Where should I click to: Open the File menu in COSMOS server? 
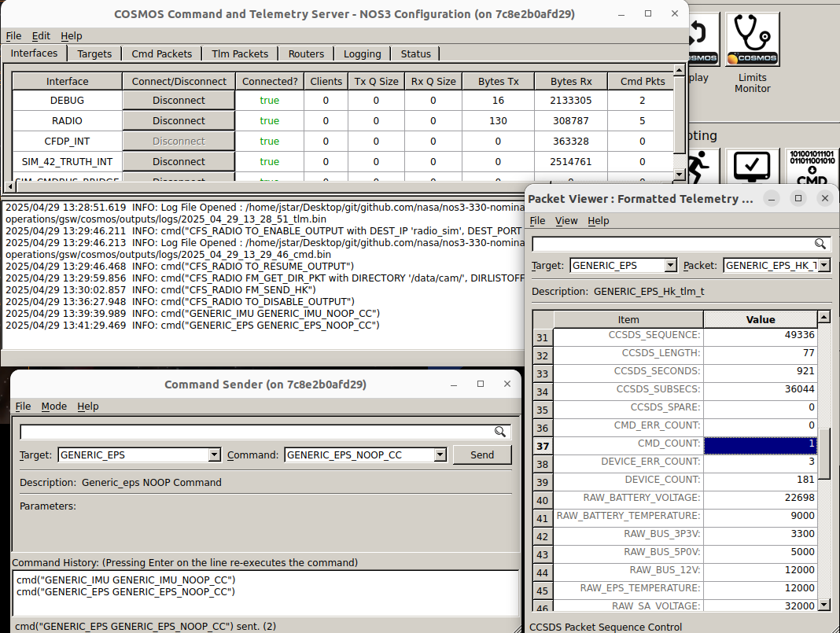click(13, 36)
